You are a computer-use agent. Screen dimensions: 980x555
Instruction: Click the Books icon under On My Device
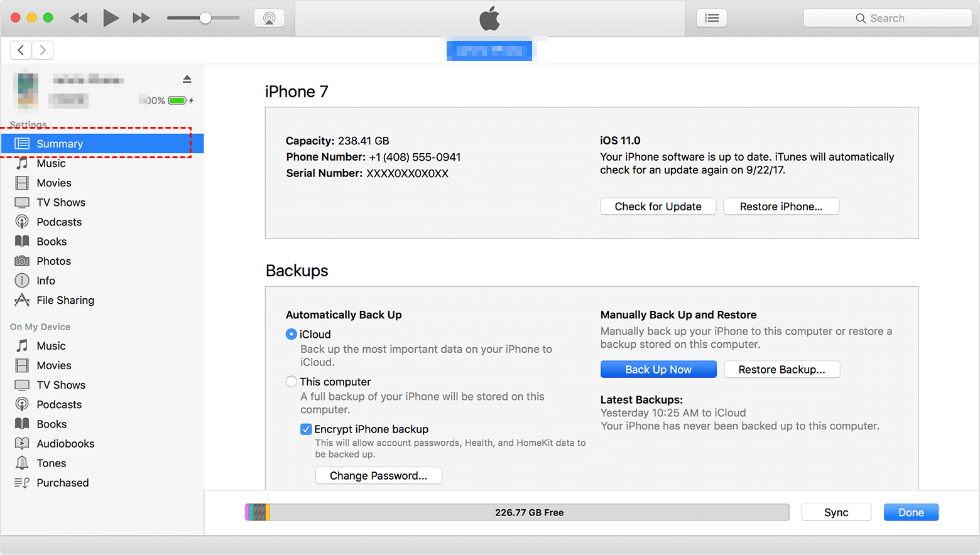point(22,423)
